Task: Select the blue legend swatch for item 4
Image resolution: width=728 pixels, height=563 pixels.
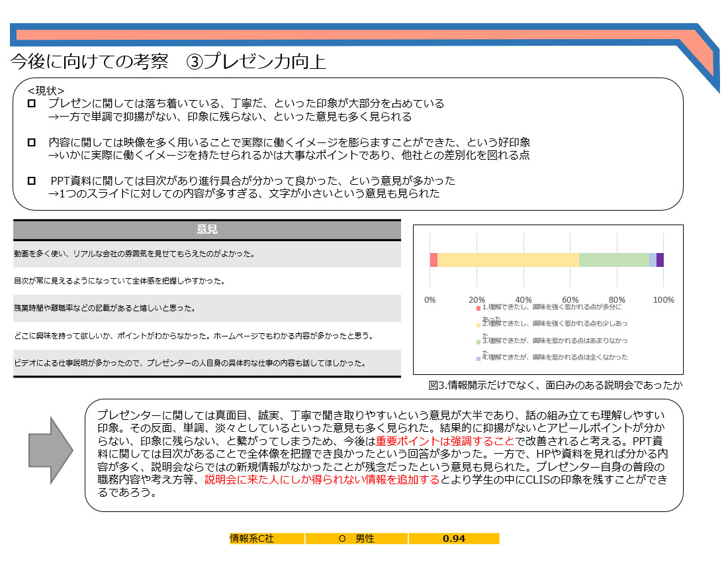Action: coord(478,358)
